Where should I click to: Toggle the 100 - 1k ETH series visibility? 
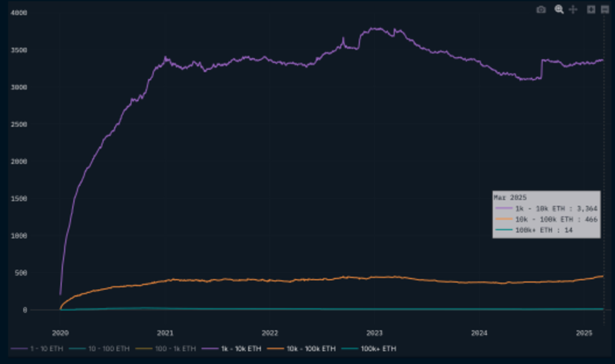pos(174,348)
